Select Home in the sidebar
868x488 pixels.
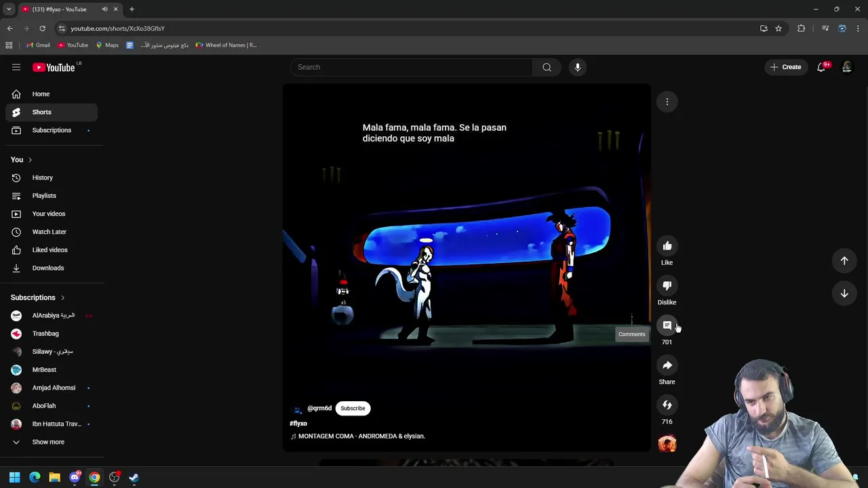tap(52, 94)
